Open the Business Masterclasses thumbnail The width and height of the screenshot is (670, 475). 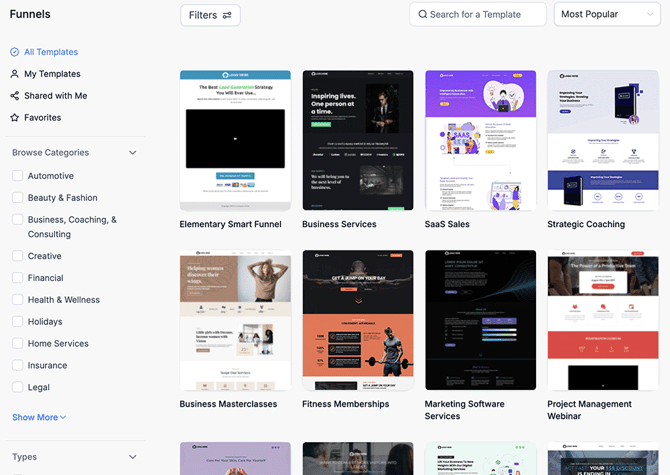click(x=235, y=320)
